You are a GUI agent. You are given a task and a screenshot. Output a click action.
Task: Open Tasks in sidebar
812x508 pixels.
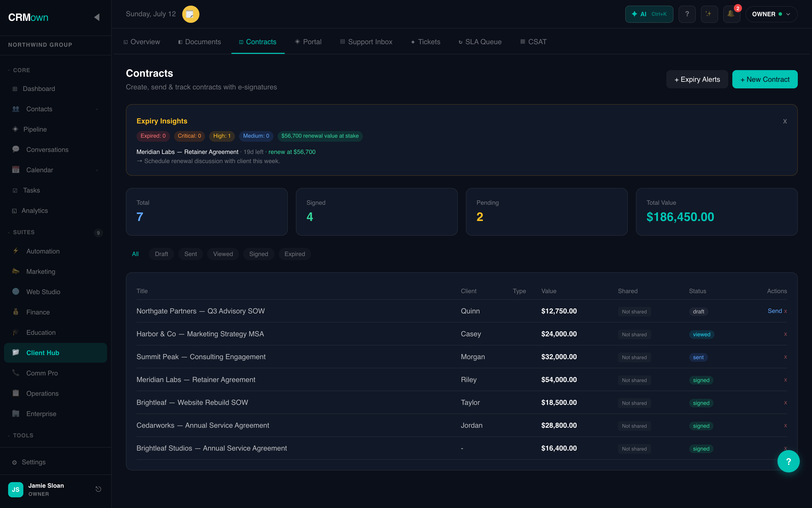click(55, 190)
